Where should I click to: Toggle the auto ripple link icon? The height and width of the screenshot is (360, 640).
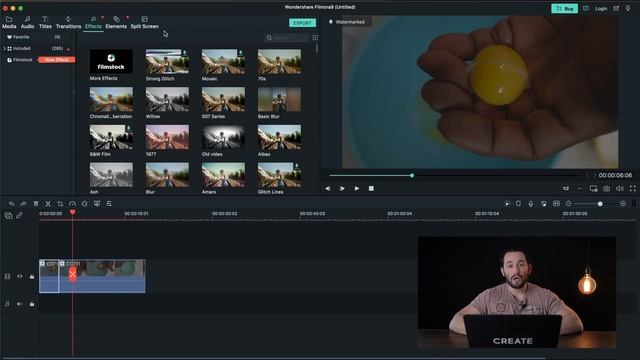coord(19,216)
